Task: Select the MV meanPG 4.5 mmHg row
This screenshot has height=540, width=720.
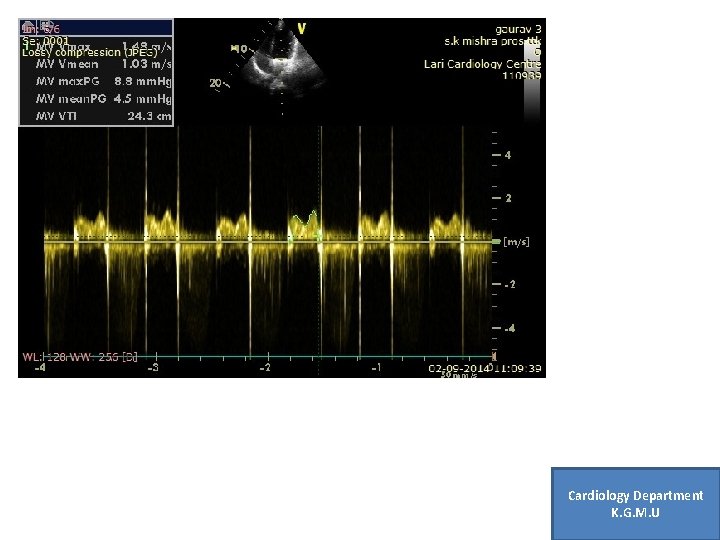Action: tap(103, 99)
